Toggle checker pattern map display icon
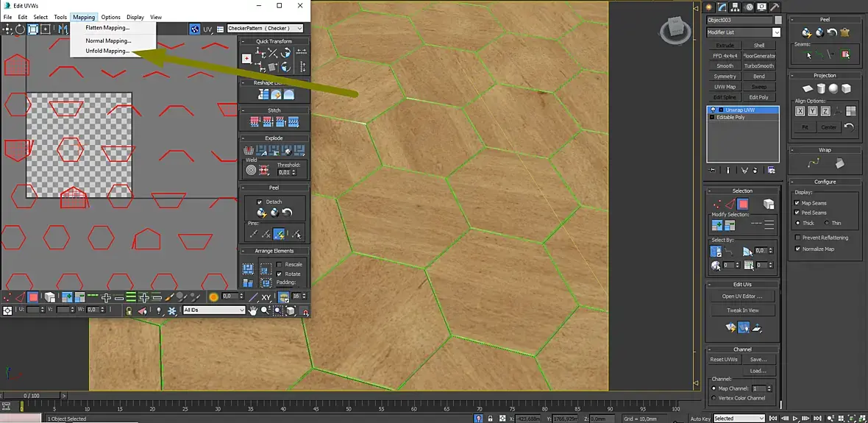The width and height of the screenshot is (868, 423). point(195,29)
